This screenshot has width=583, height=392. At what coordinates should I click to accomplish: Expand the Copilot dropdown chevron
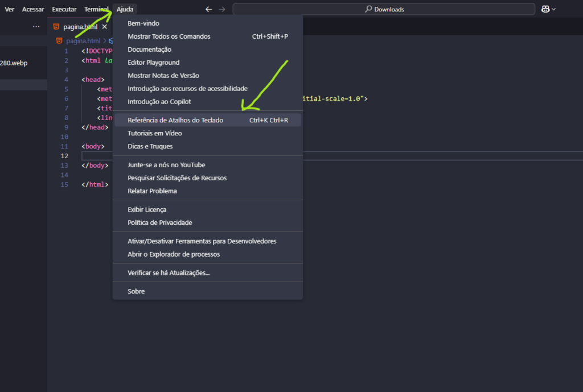point(554,9)
